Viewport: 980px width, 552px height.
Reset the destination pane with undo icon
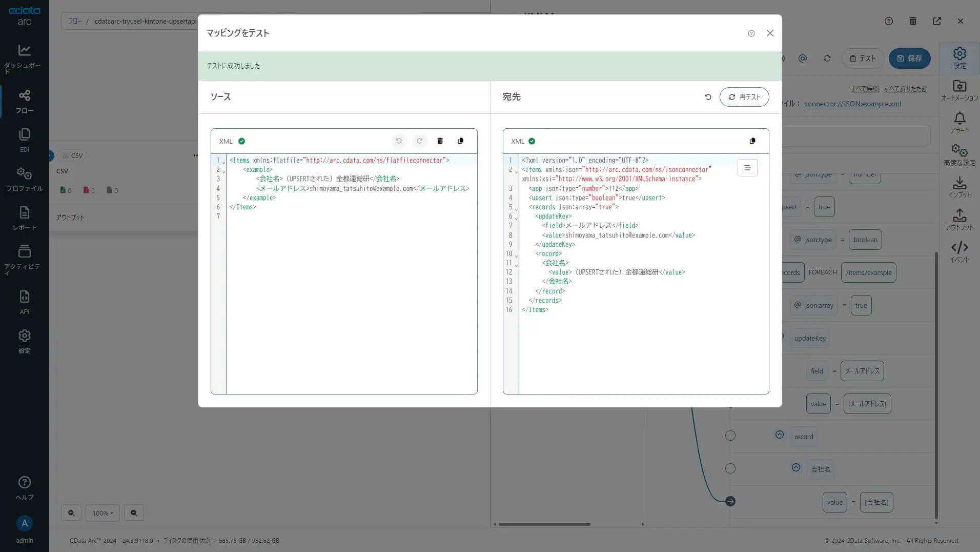click(708, 97)
